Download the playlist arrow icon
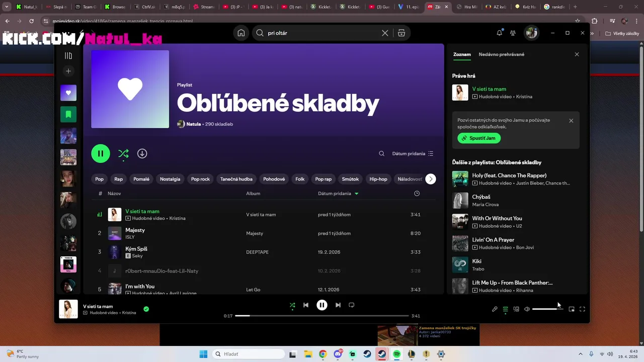644x362 pixels. pyautogui.click(x=142, y=153)
